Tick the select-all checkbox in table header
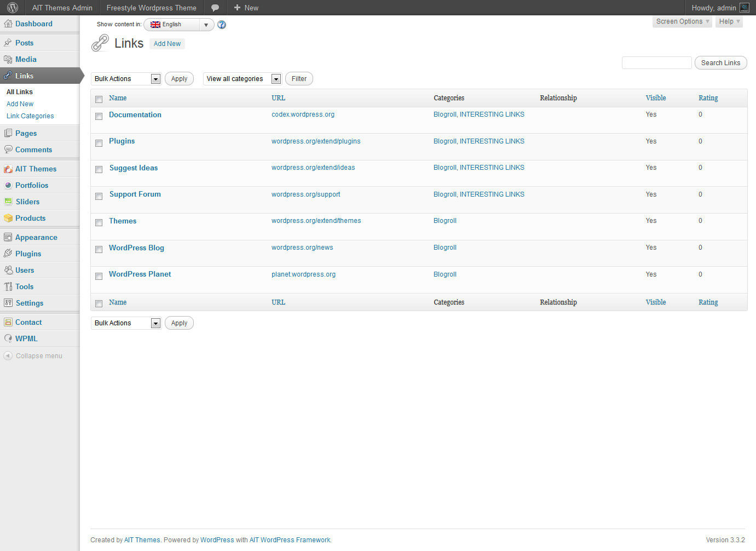This screenshot has width=756, height=551. pos(99,99)
